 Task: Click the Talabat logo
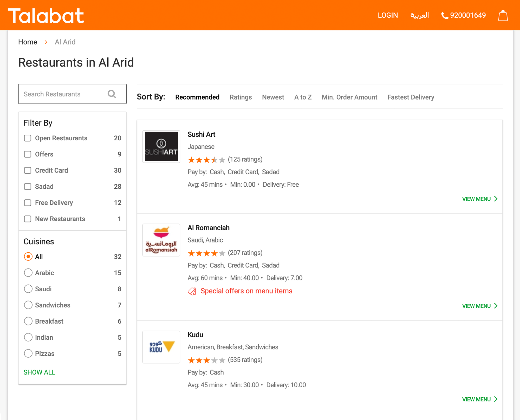click(x=46, y=16)
